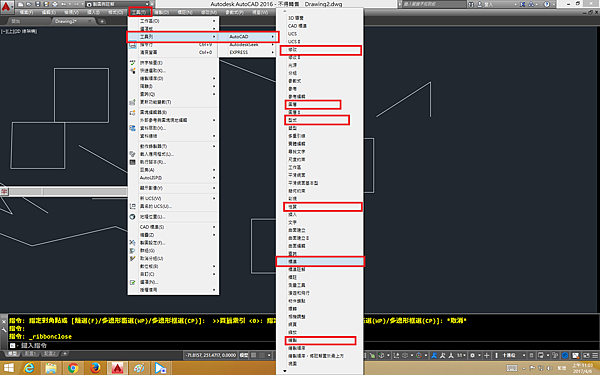
Task: Click the geographic location globe icon
Action: (133, 217)
